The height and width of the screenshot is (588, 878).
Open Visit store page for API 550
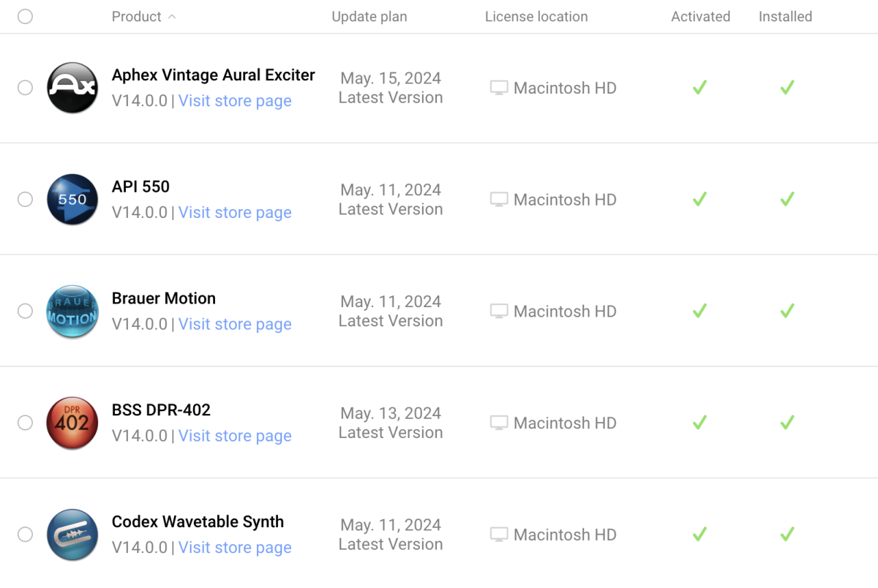(235, 213)
